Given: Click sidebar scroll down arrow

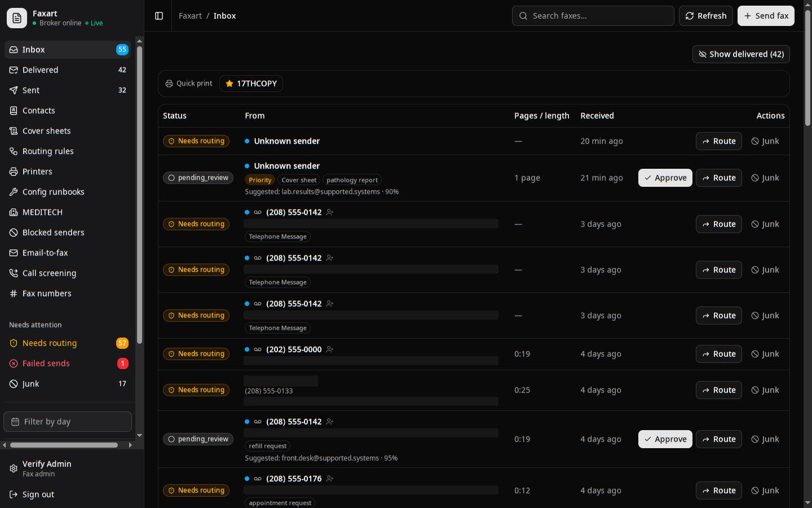Looking at the screenshot, I should pos(139,436).
